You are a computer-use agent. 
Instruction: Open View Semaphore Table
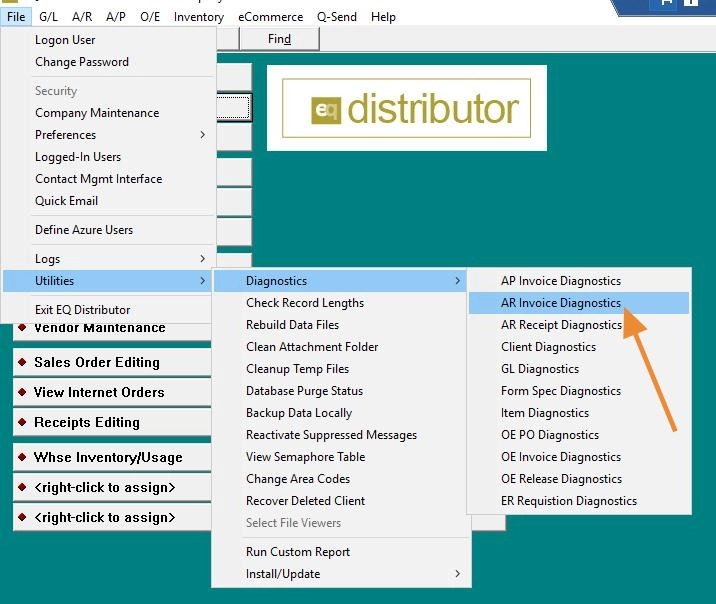pyautogui.click(x=340, y=457)
